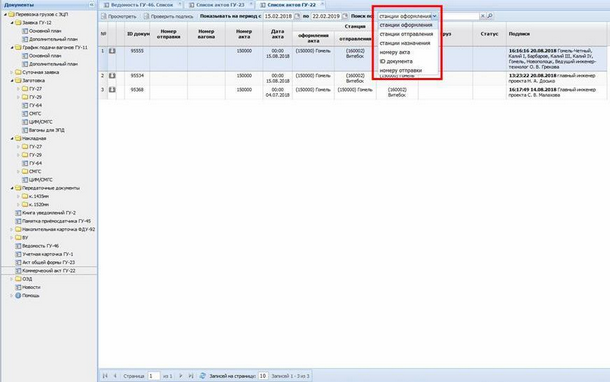
Task: Click the start date field 15.02.2018
Action: pyautogui.click(x=278, y=16)
